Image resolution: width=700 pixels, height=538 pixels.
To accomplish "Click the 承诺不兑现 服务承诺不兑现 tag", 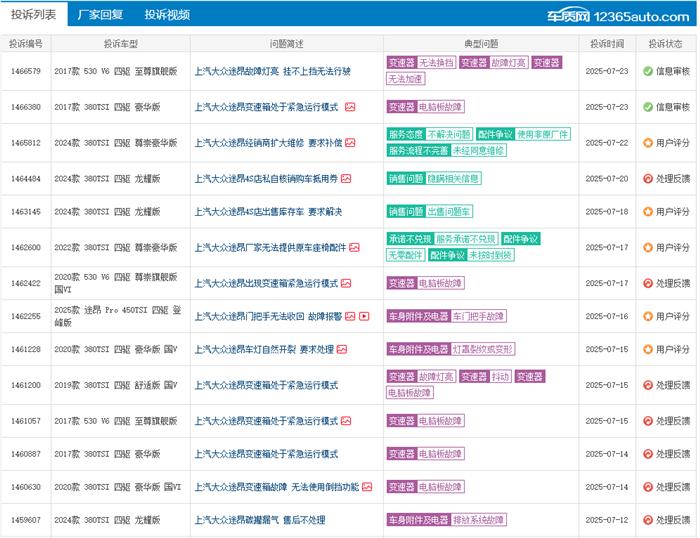I will click(x=442, y=239).
